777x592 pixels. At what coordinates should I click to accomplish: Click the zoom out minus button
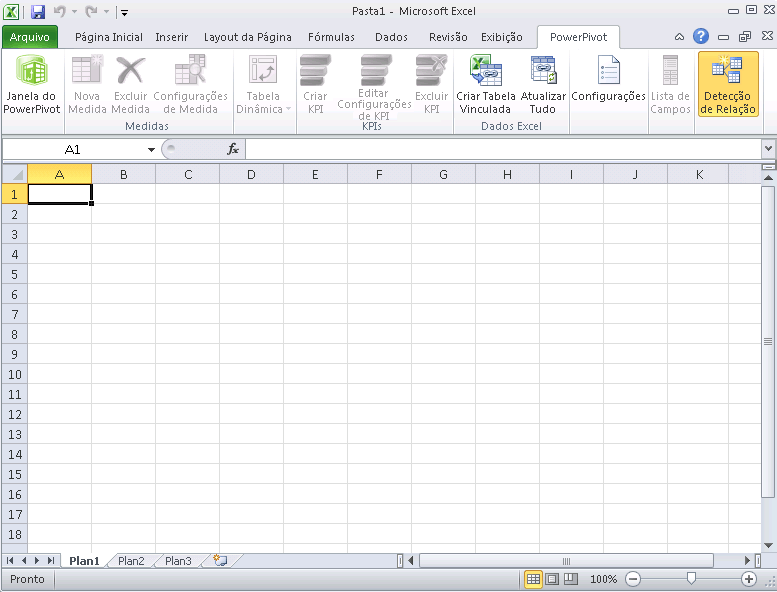[633, 579]
